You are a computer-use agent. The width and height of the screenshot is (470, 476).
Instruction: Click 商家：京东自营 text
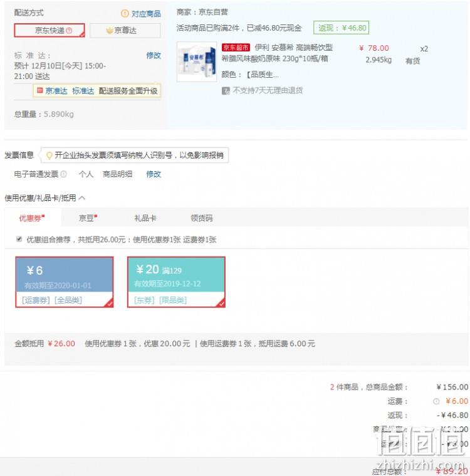(202, 12)
